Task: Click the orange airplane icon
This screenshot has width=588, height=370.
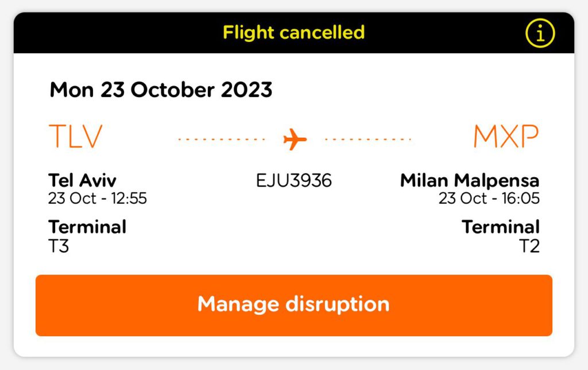Action: coord(295,139)
